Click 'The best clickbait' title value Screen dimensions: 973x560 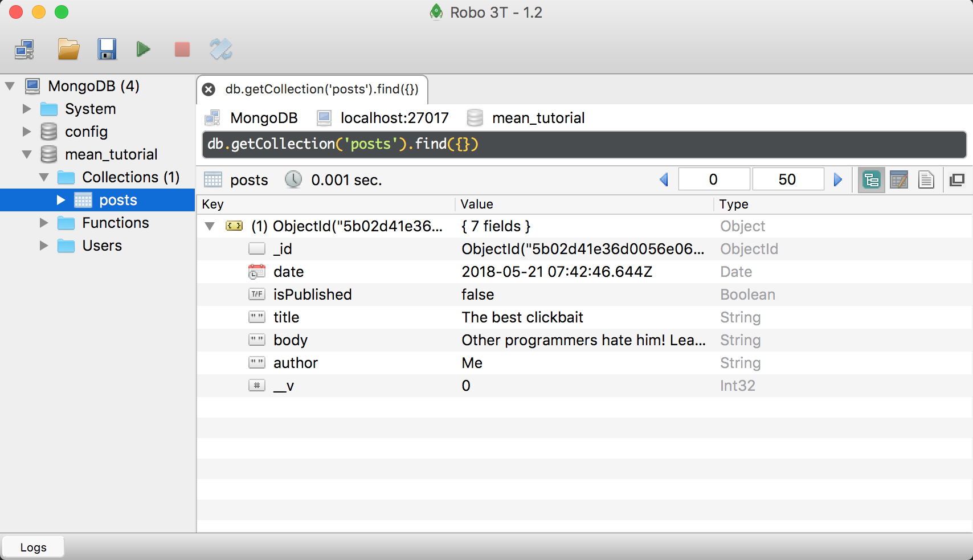[522, 317]
